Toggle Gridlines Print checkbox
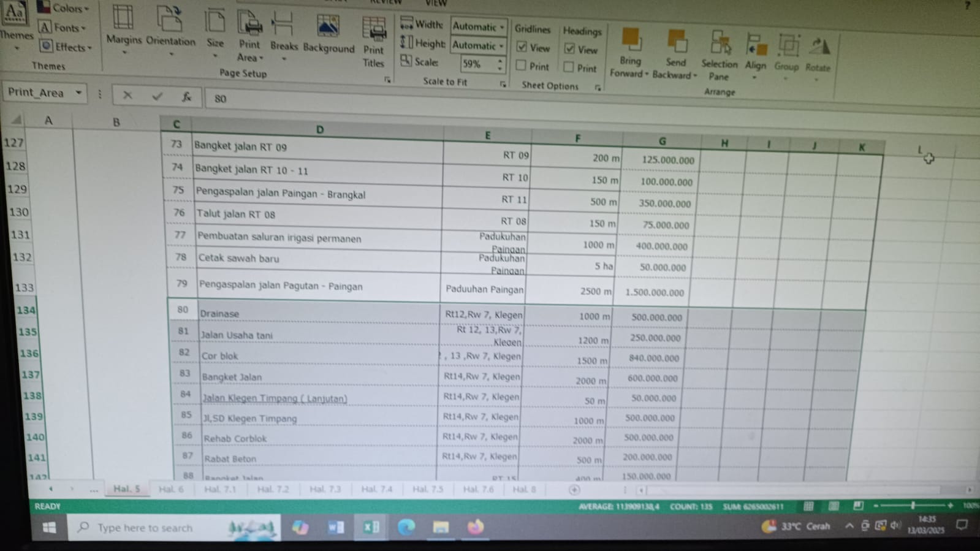The image size is (980, 551). click(x=521, y=65)
